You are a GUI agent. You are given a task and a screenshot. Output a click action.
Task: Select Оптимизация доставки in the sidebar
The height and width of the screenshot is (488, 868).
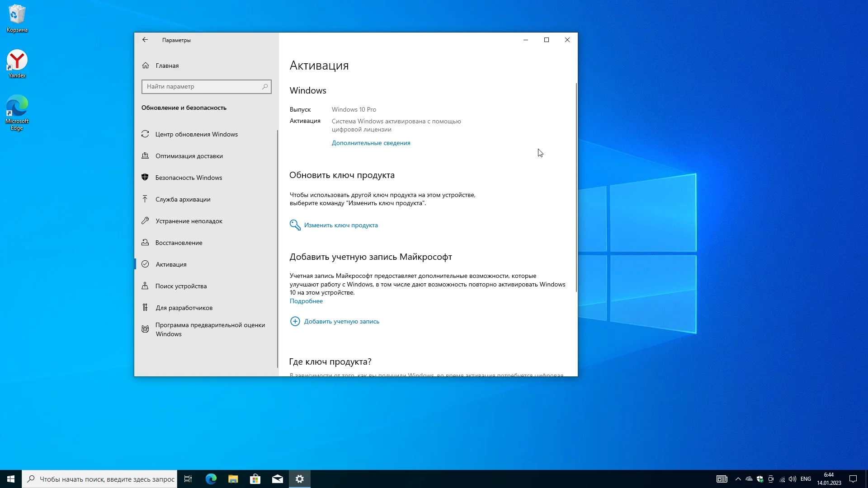tap(189, 156)
